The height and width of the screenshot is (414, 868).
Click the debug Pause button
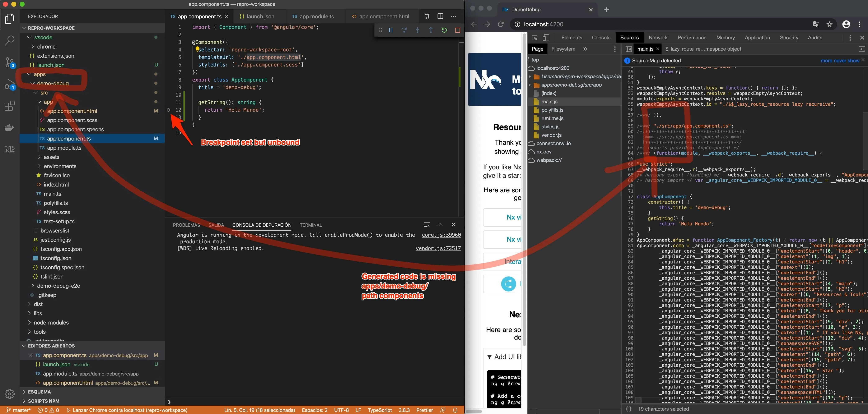click(x=391, y=30)
